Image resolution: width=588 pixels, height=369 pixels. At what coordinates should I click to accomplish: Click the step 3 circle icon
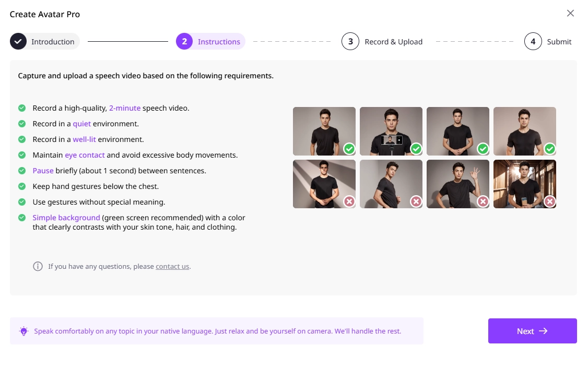pos(350,42)
